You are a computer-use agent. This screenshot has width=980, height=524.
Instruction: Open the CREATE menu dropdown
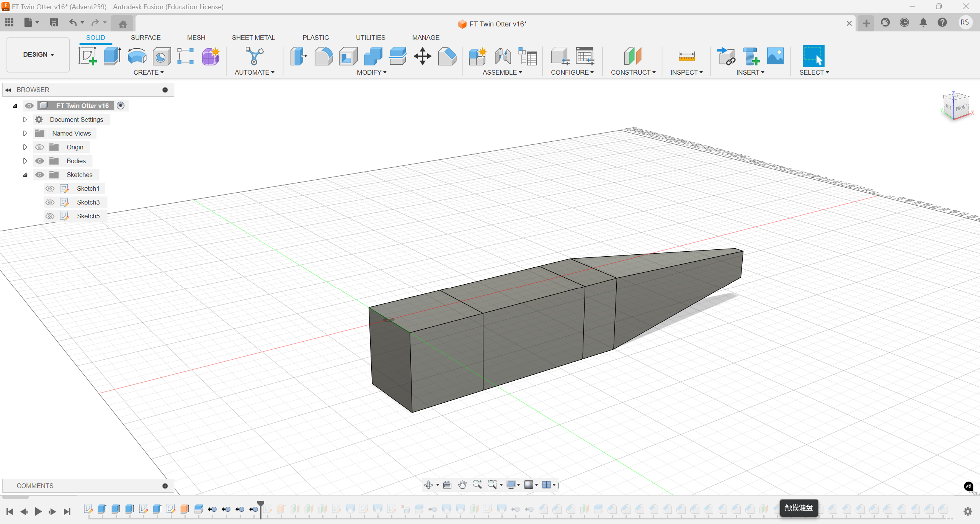[x=149, y=72]
